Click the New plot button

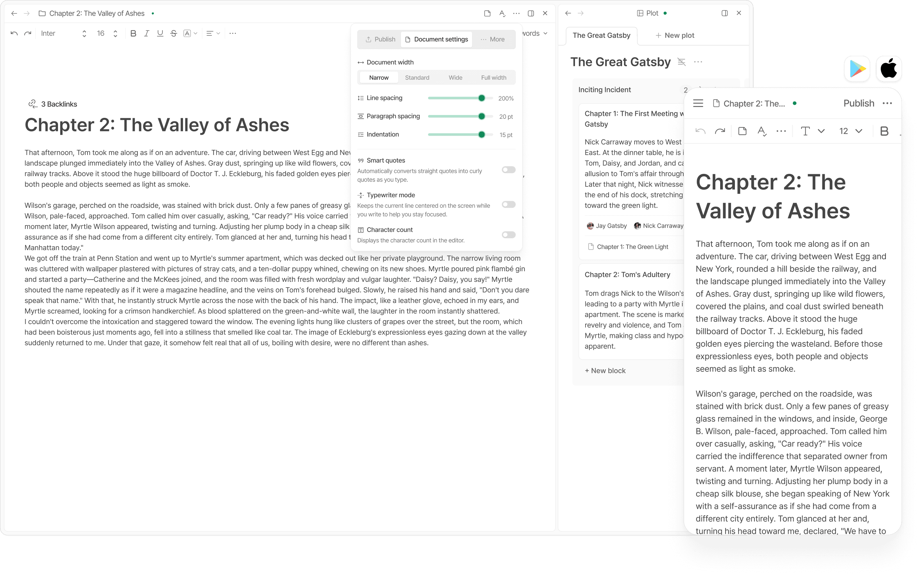675,35
